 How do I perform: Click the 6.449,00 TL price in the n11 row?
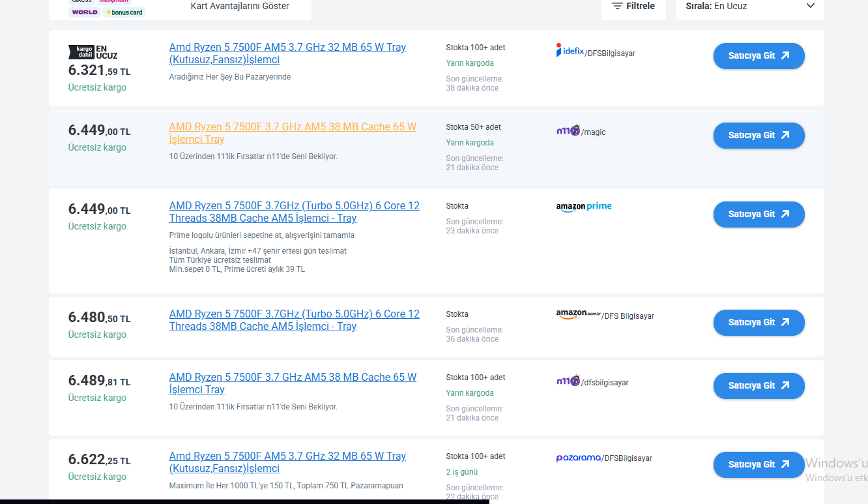coord(100,130)
